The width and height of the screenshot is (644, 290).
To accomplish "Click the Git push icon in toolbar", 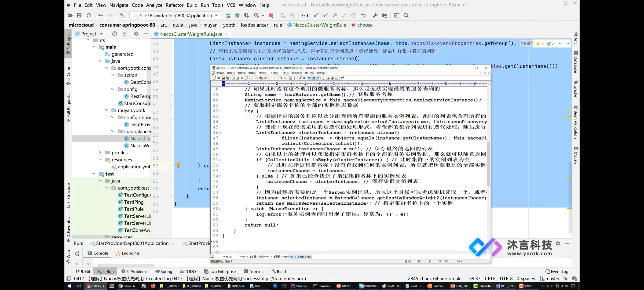I will [x=335, y=15].
